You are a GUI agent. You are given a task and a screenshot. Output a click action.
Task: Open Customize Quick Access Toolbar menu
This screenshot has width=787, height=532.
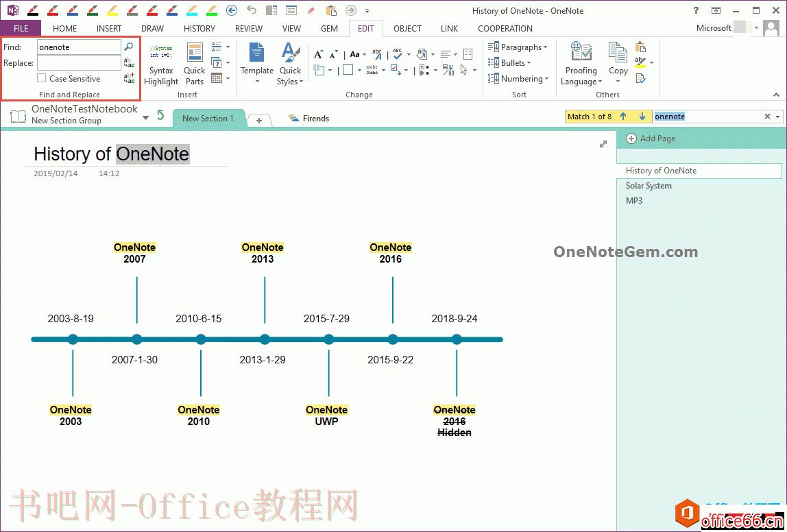coord(367,10)
